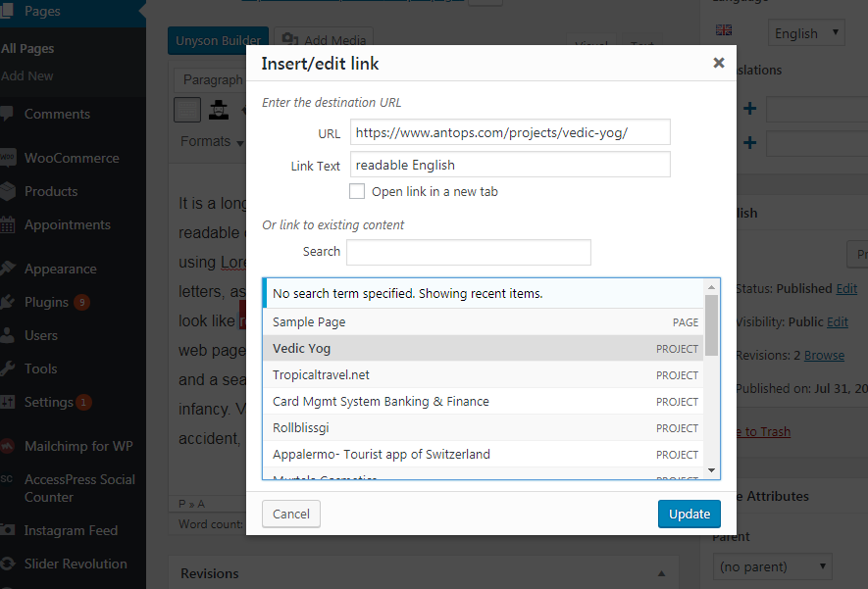Screen dimensions: 868x589
Task: Click the Appointments calendar icon
Action: (7, 224)
